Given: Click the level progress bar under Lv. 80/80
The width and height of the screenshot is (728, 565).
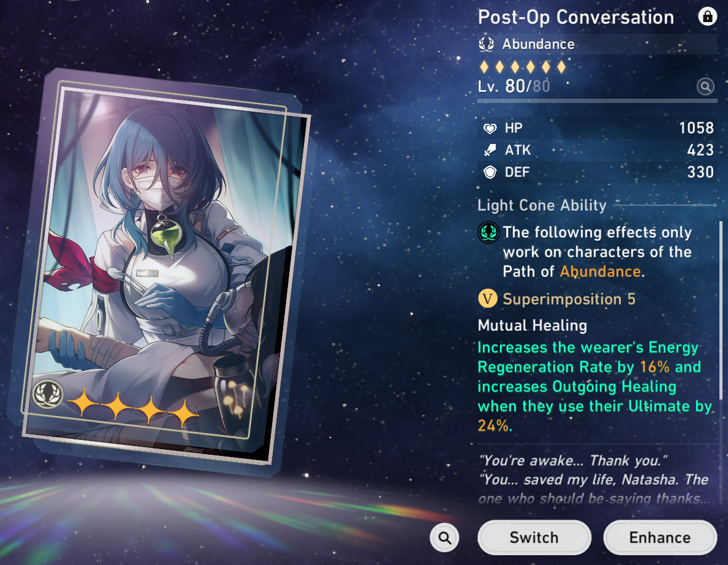Looking at the screenshot, I should (597, 100).
